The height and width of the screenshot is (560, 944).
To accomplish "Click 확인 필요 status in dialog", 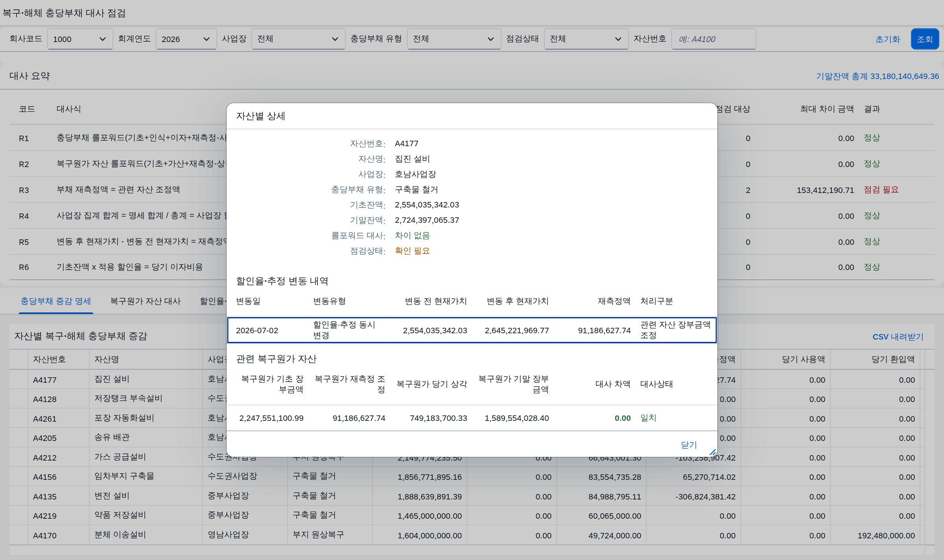I will click(x=412, y=251).
